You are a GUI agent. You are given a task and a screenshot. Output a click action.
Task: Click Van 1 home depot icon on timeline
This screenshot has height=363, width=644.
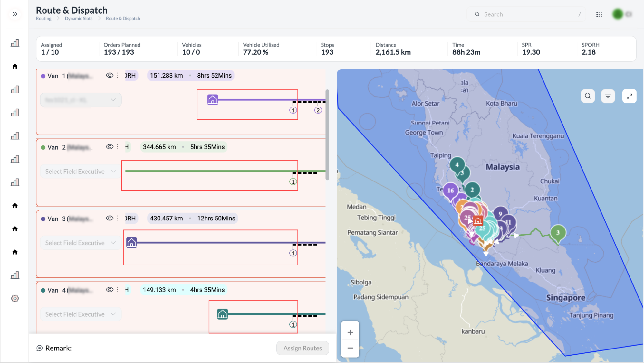pyautogui.click(x=213, y=100)
